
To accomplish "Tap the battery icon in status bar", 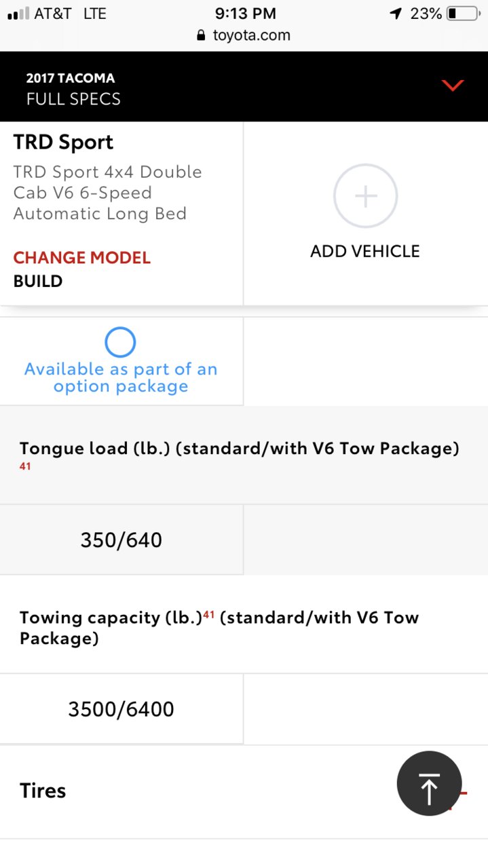I will tap(463, 14).
